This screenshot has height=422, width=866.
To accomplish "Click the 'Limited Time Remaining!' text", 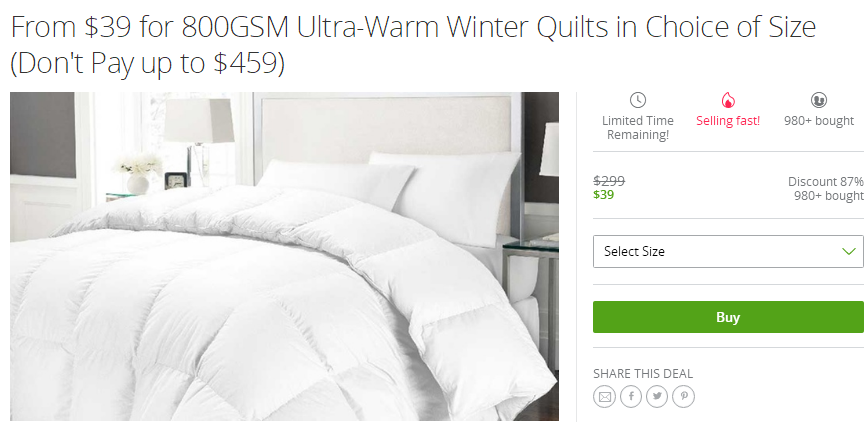I will [638, 128].
